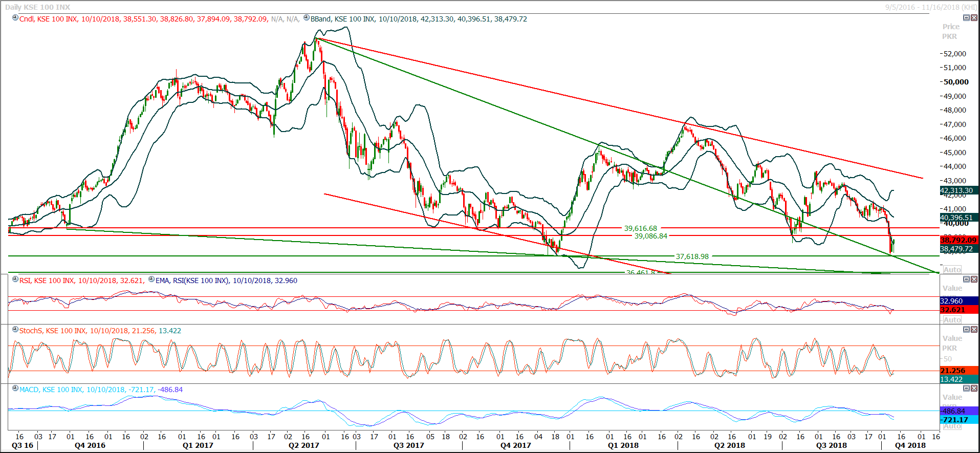Click the 37,618.98 support line label
This screenshot has height=453, width=980.
pos(692,256)
